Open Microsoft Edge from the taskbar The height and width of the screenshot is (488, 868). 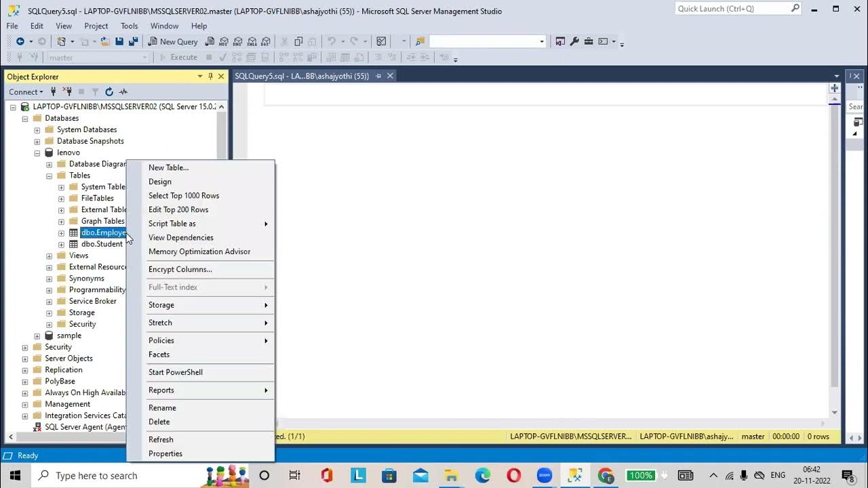coord(482,475)
